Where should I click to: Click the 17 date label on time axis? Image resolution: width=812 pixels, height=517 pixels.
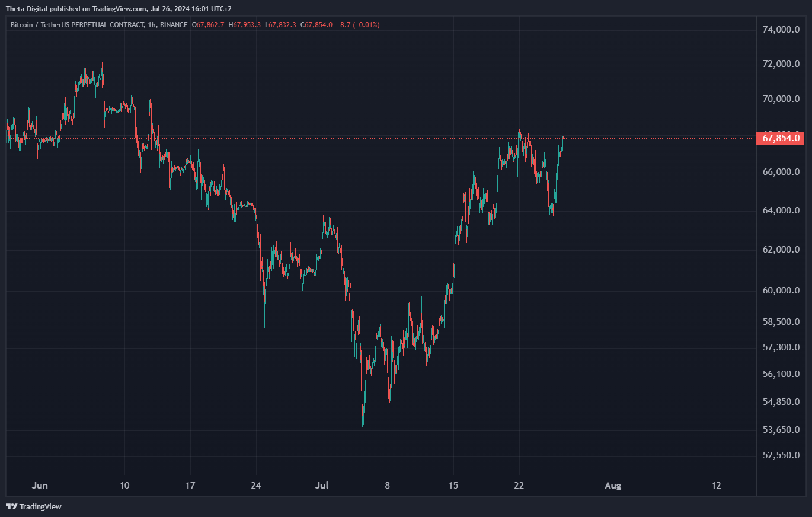pos(190,486)
